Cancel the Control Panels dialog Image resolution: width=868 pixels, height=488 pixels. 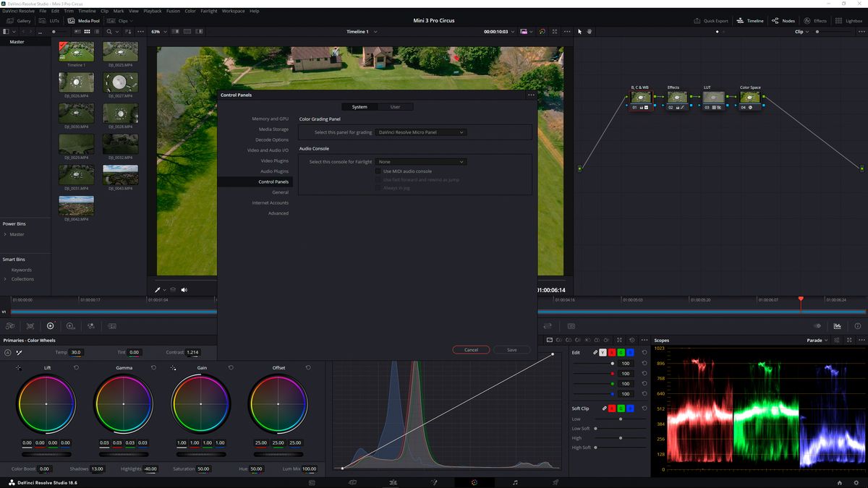pos(471,349)
